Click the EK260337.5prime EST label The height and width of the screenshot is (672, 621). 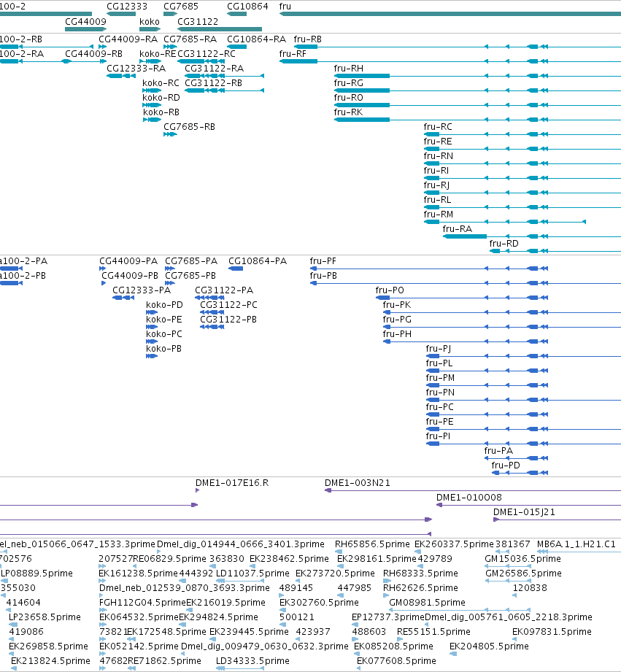[x=455, y=544]
